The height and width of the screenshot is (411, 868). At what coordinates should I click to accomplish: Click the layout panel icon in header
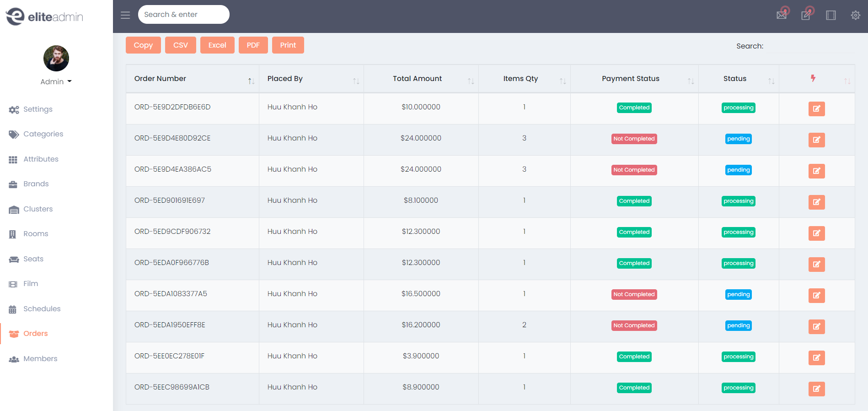pyautogui.click(x=830, y=15)
